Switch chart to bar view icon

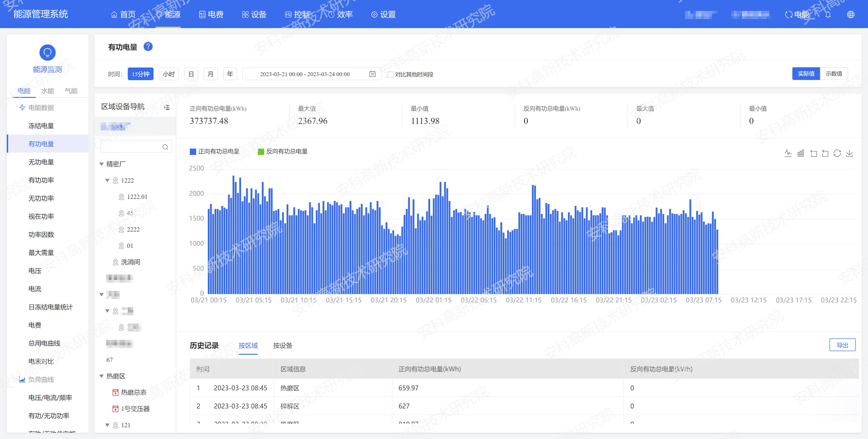800,153
